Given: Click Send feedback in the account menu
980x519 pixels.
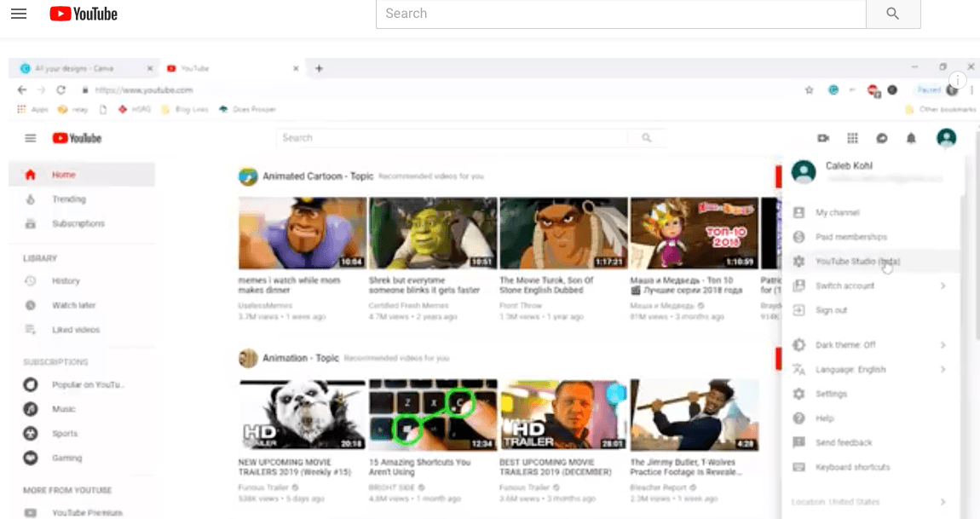Looking at the screenshot, I should pos(843,442).
